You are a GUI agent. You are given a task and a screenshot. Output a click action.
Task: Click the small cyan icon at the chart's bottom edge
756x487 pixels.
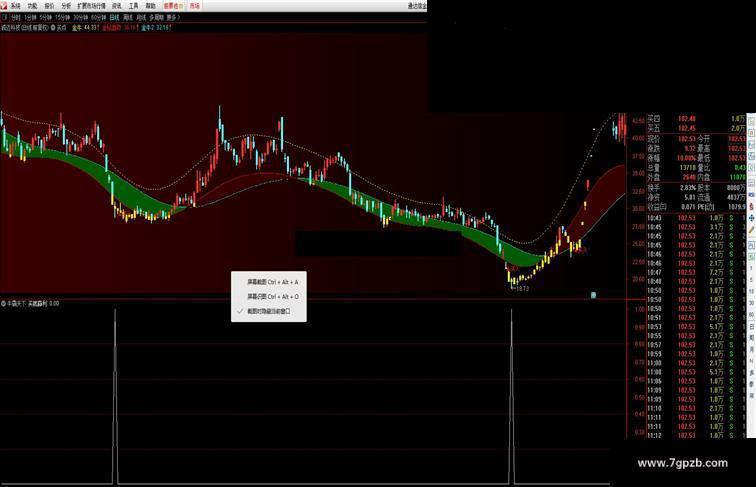pos(594,295)
